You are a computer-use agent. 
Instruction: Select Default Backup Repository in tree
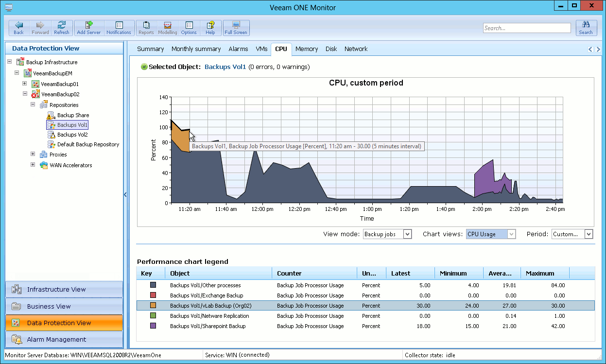point(88,144)
